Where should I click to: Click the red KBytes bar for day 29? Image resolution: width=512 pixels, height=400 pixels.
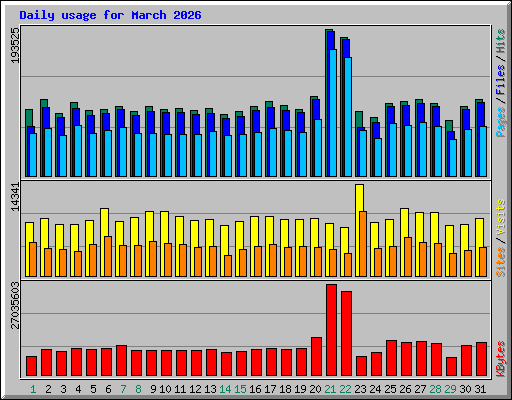coord(451,367)
